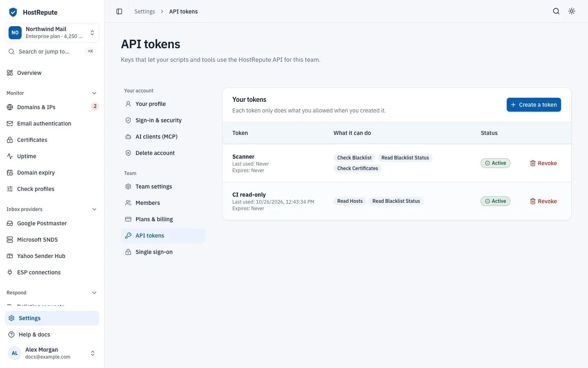The height and width of the screenshot is (368, 588).
Task: Open Yahoo Sender Hub
Action: 52,256
